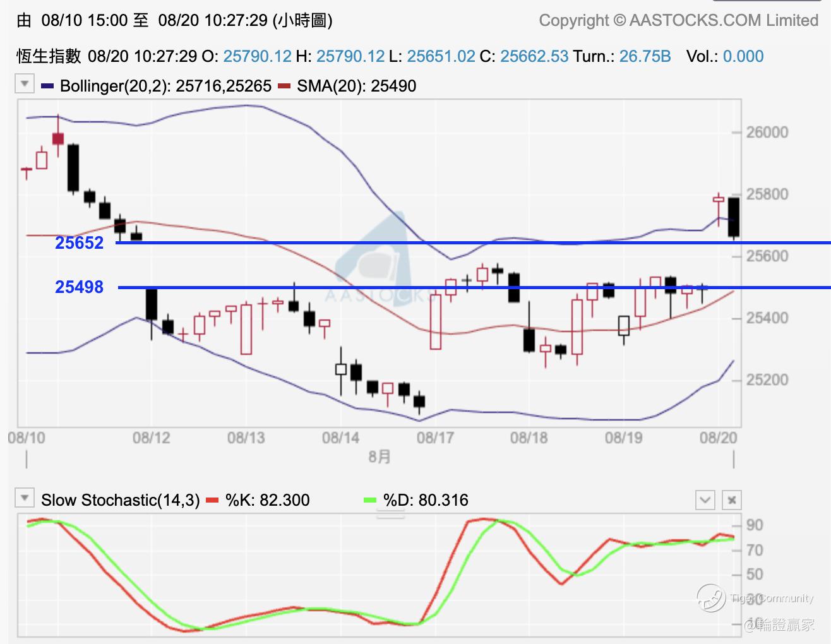Click the 08/19 date axis label
This screenshot has height=644, width=831.
pyautogui.click(x=624, y=438)
